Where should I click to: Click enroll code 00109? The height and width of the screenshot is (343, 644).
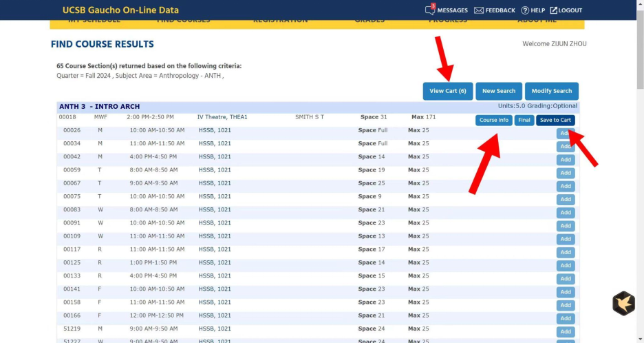tap(72, 236)
